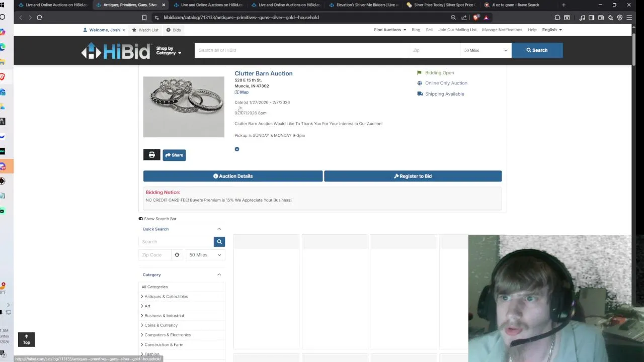Open Manage Notifications

tap(502, 30)
